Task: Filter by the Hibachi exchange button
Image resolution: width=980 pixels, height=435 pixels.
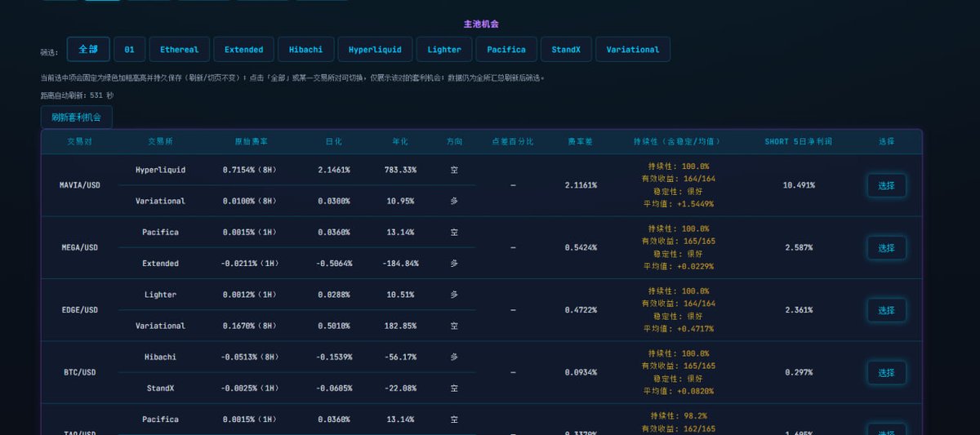Action: 305,49
